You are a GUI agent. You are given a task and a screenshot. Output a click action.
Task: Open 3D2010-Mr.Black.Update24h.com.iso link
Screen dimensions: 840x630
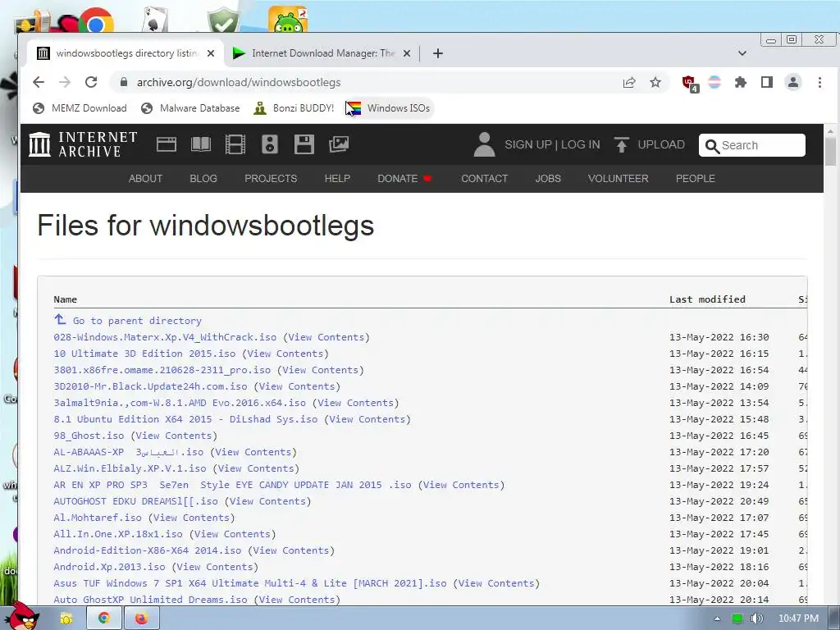click(x=151, y=386)
